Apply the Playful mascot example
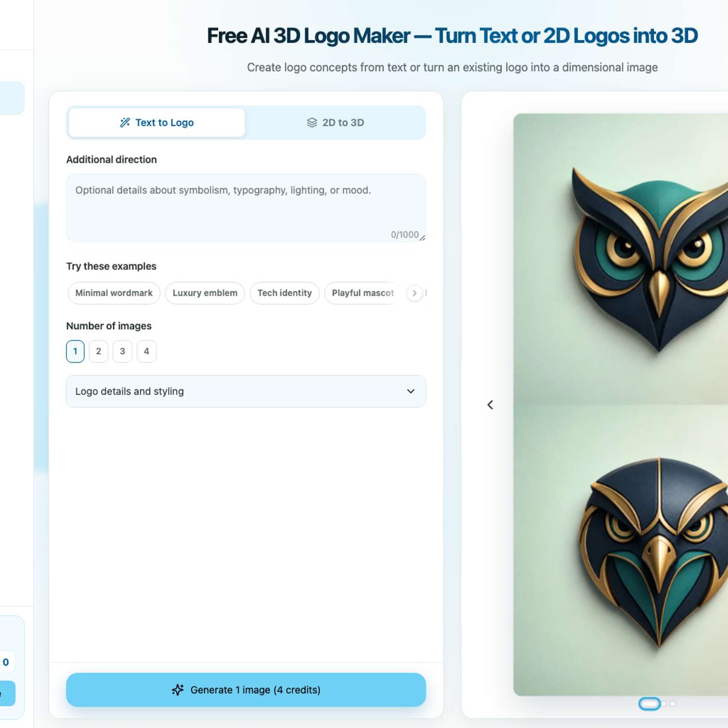Viewport: 728px width, 728px height. [363, 293]
